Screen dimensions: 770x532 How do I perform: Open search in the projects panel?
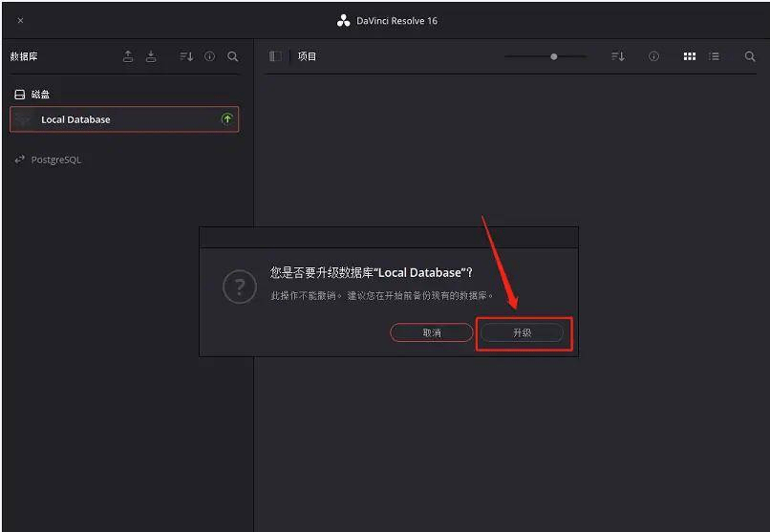pyautogui.click(x=750, y=56)
